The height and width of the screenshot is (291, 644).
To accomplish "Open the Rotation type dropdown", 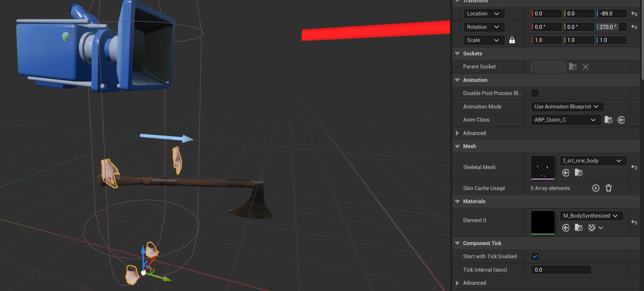I will (x=484, y=27).
